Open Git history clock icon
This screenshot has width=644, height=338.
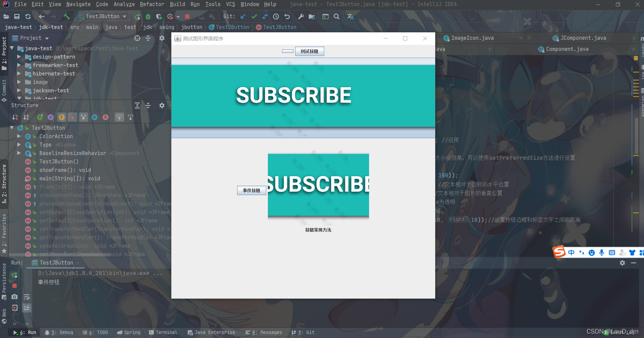[276, 17]
